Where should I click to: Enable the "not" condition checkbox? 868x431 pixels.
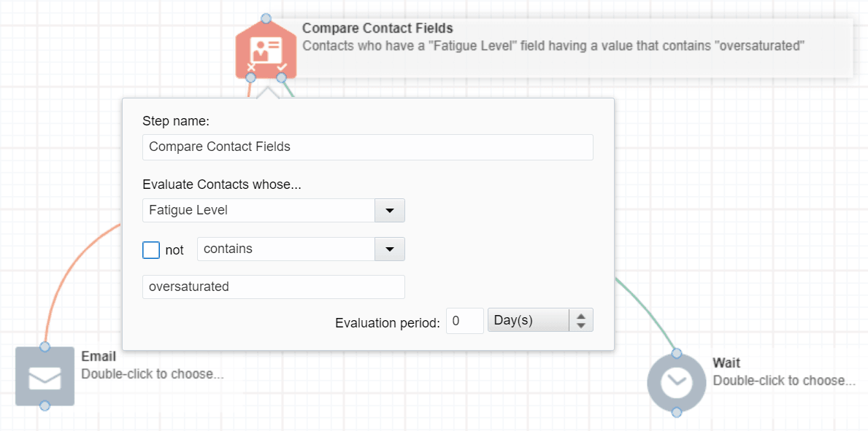pos(150,249)
